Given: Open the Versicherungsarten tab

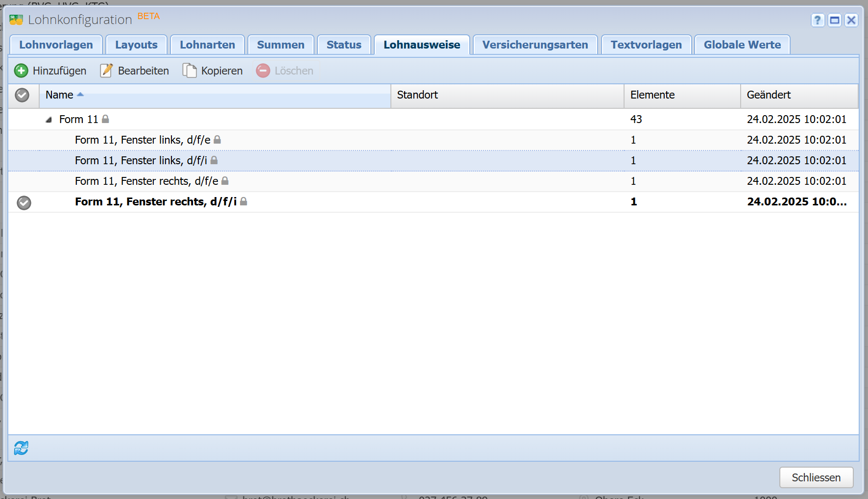Looking at the screenshot, I should click(535, 45).
